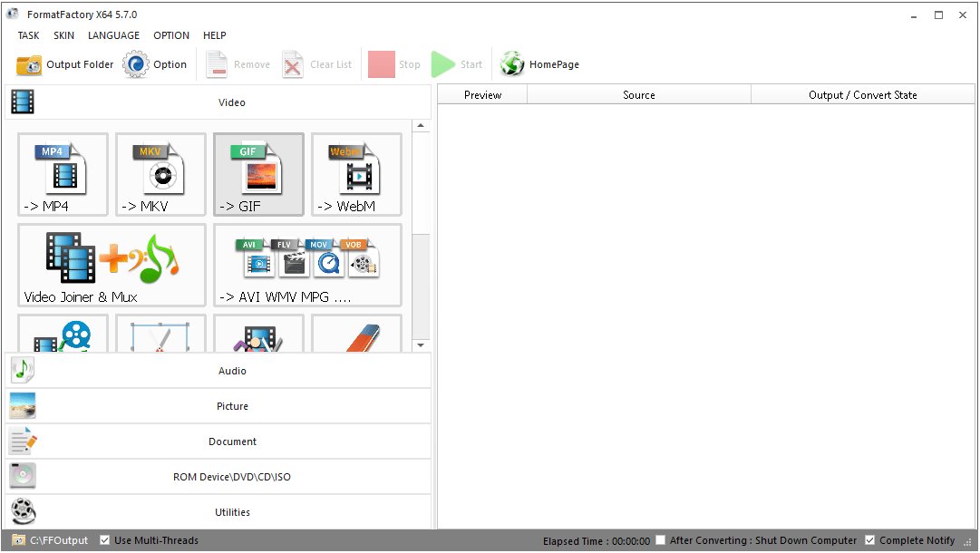The height and width of the screenshot is (553, 980).
Task: Click the Elapsed Time 00:00:00 status text
Action: tap(596, 540)
